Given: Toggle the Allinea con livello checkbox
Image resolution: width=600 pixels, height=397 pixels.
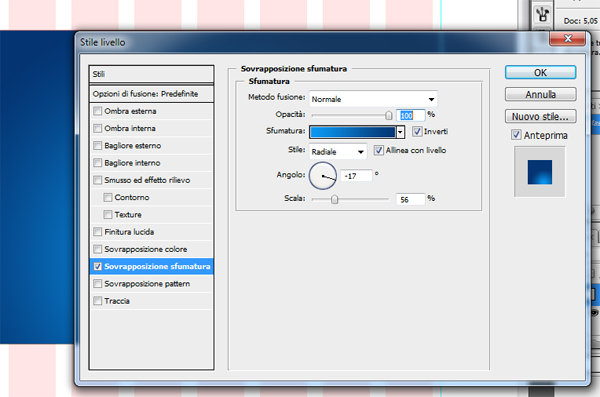Looking at the screenshot, I should 378,150.
